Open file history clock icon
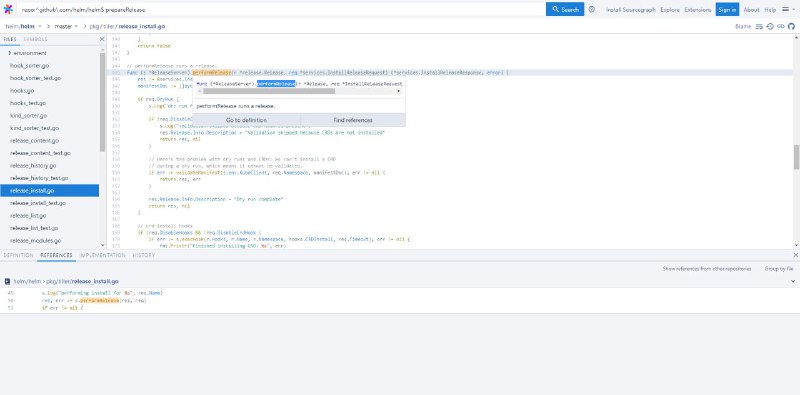Viewport: 800px width, 395px height. pyautogui.click(x=770, y=26)
